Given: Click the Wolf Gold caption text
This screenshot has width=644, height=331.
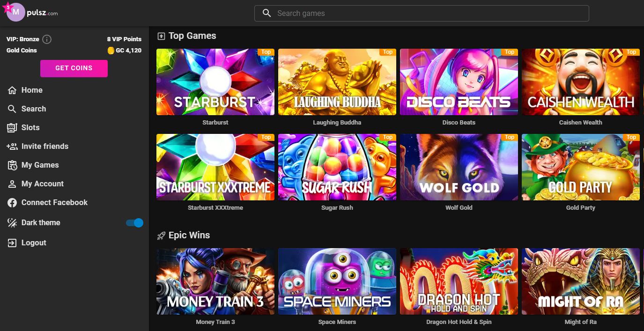Looking at the screenshot, I should [x=459, y=208].
